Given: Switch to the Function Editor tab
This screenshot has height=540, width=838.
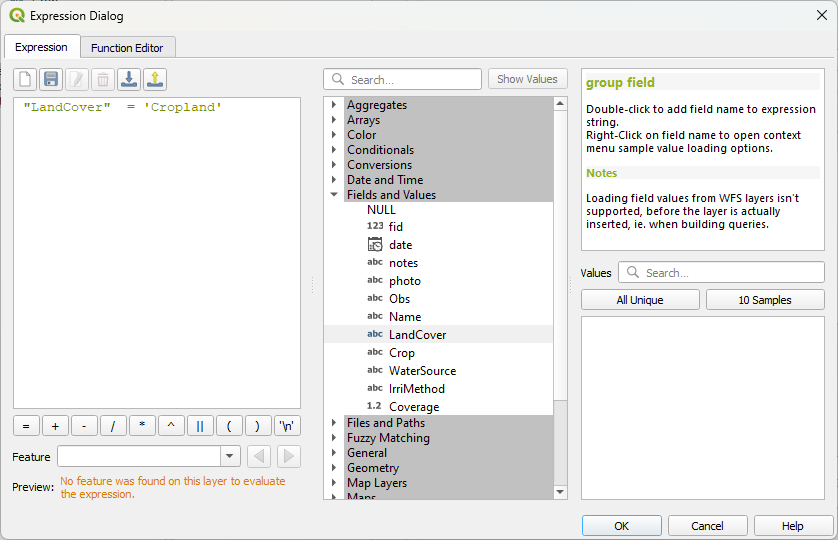Looking at the screenshot, I should click(127, 48).
